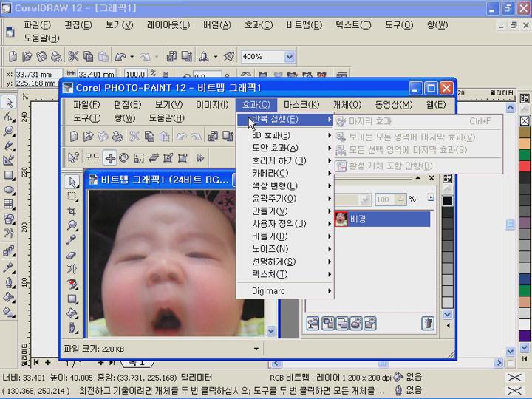This screenshot has width=532, height=399.
Task: Select the Red-eye removal tool in PHOTO-PAINT
Action: 72,284
